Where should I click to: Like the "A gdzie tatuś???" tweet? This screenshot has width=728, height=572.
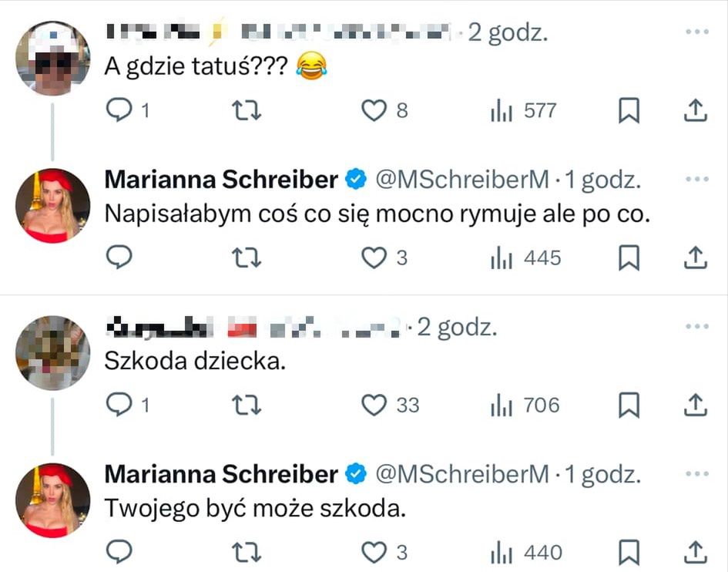pyautogui.click(x=374, y=111)
